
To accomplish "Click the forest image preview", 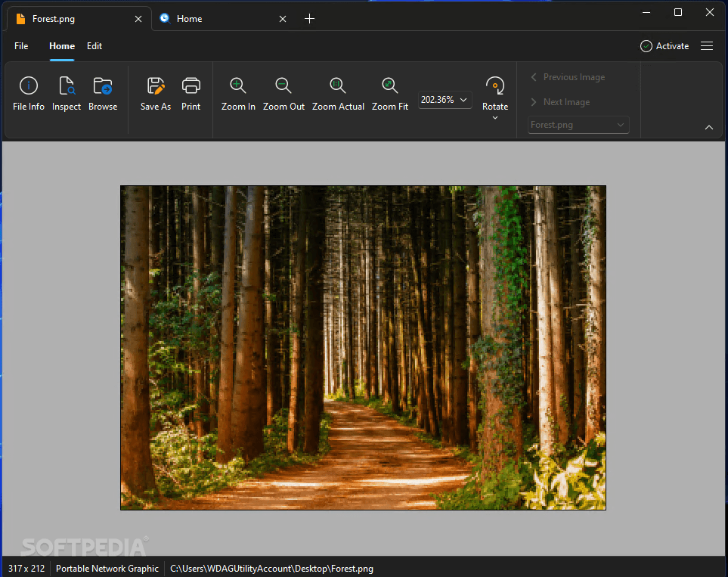I will coord(363,348).
